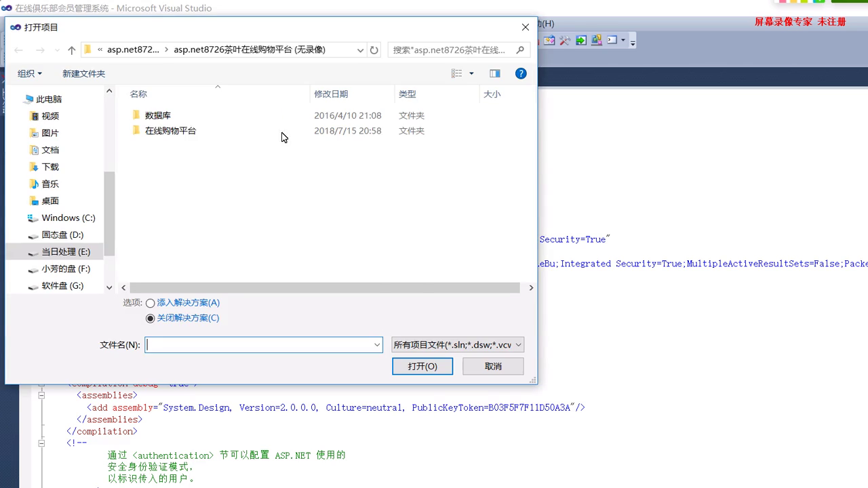The image size is (868, 488).
Task: Click the 文件名(N) input field
Action: [x=258, y=344]
